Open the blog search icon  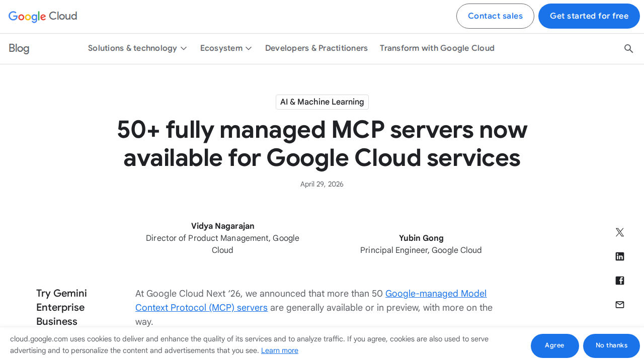(628, 48)
